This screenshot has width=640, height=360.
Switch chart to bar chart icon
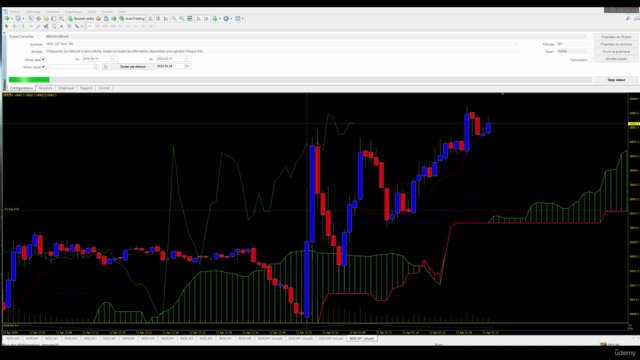(x=151, y=19)
